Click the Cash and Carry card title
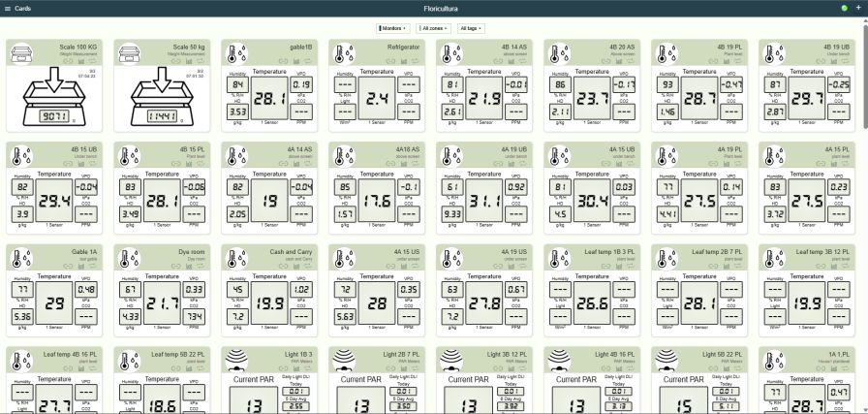 point(292,252)
